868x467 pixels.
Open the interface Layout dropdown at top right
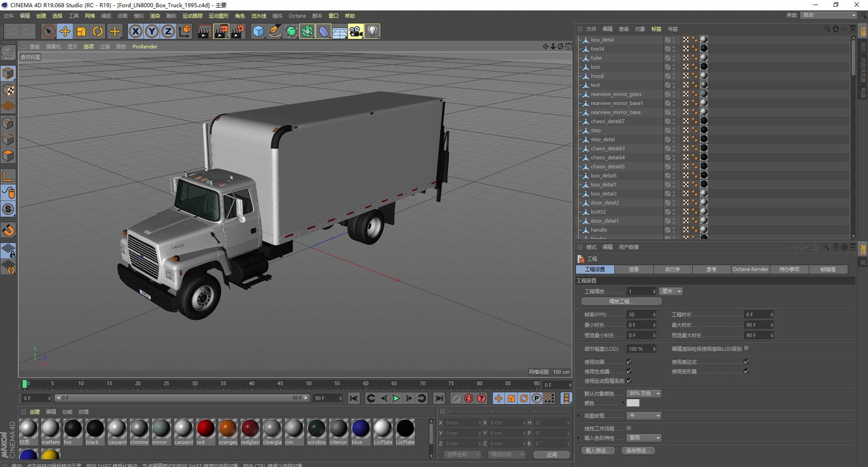(x=829, y=15)
